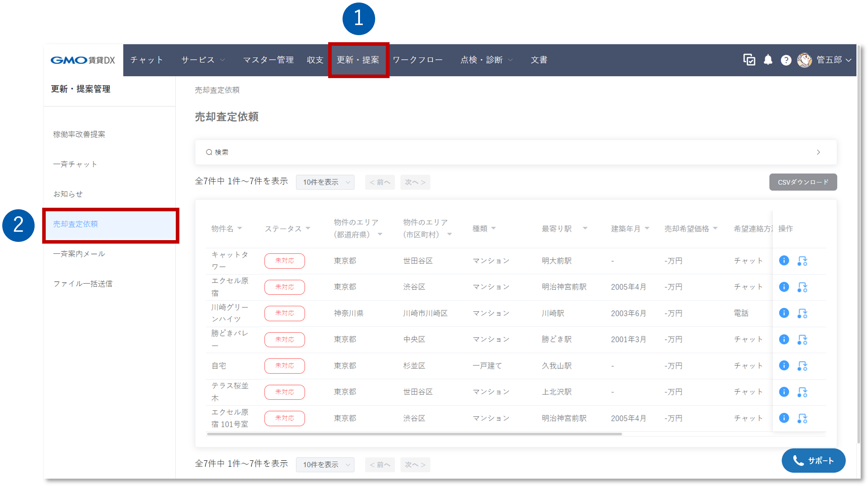
Task: Open the ステータス column sort dropdown
Action: click(x=308, y=228)
